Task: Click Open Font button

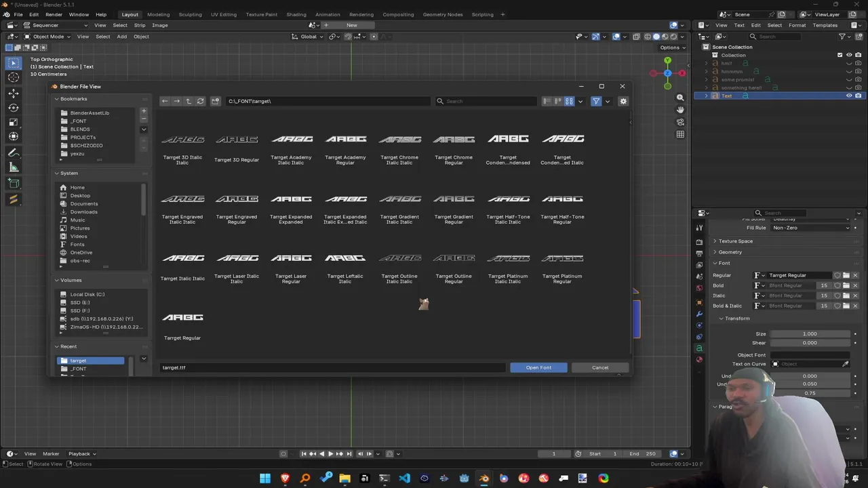Action: [538, 367]
